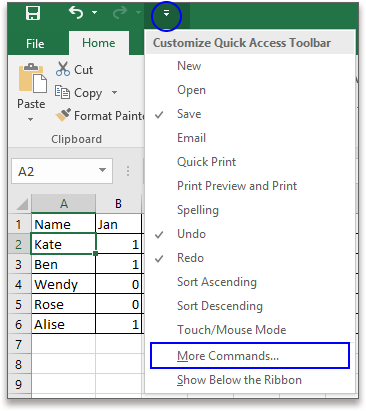The height and width of the screenshot is (411, 366).
Task: Click the Copy button
Action: [78, 93]
